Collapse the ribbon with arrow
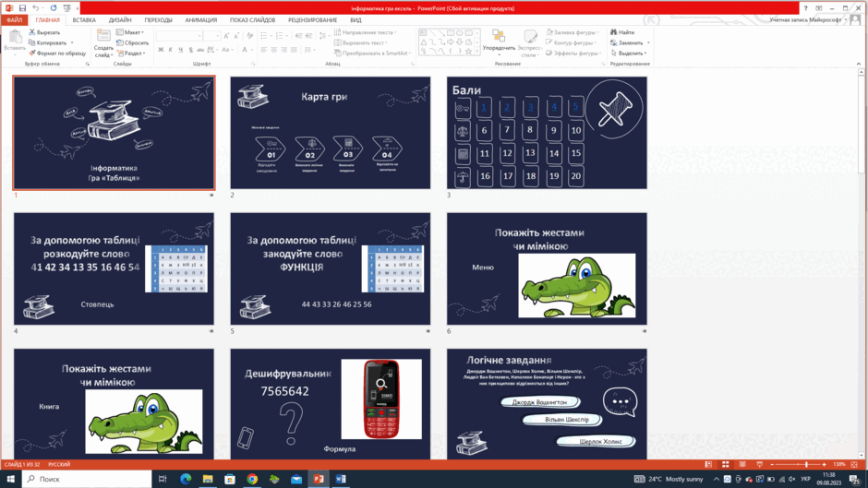This screenshot has width=868, height=488. pyautogui.click(x=859, y=64)
